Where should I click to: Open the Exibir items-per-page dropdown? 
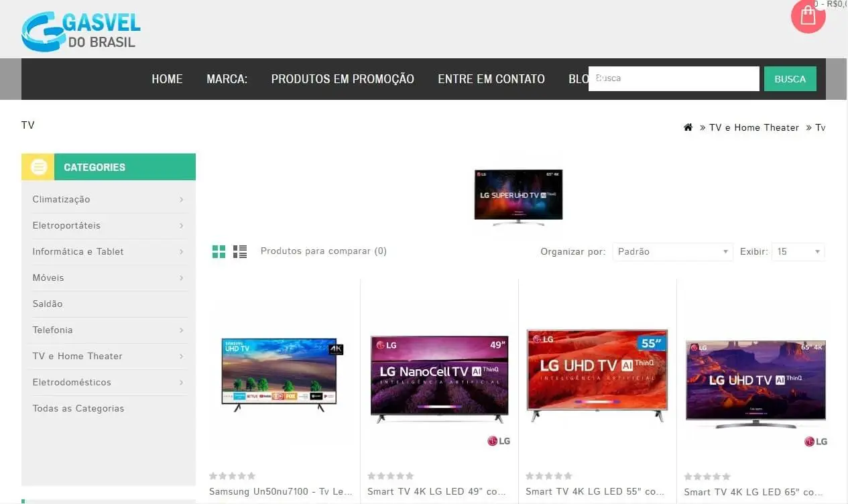[798, 252]
